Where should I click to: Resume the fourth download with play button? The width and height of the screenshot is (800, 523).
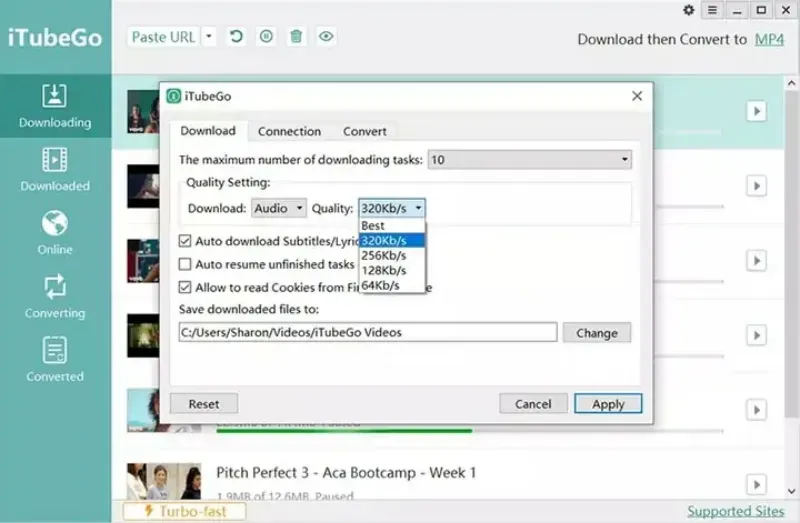click(x=757, y=335)
